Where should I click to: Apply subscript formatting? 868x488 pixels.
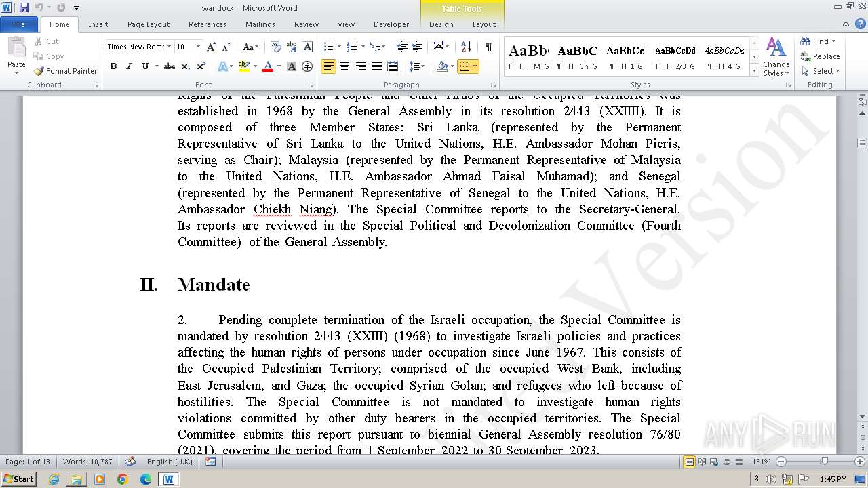click(186, 66)
